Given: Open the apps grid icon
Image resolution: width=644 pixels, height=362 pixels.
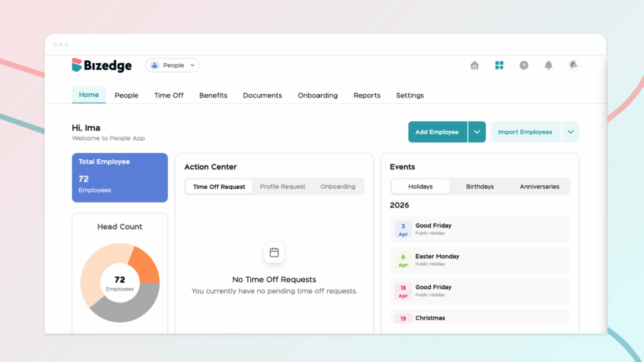Looking at the screenshot, I should pyautogui.click(x=499, y=65).
